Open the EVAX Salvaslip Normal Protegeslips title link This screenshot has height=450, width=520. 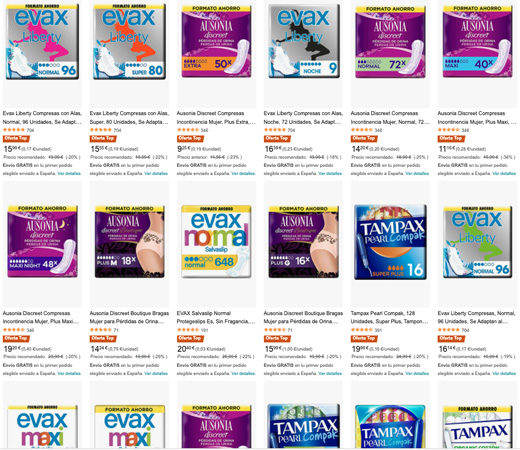[216, 317]
